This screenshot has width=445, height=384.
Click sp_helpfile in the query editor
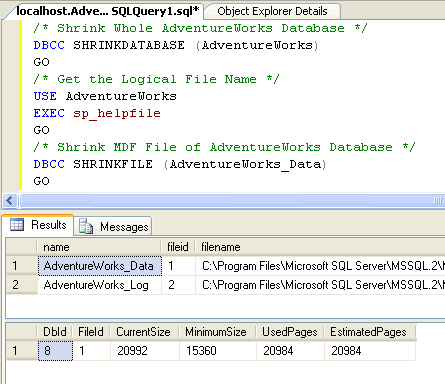click(x=117, y=114)
